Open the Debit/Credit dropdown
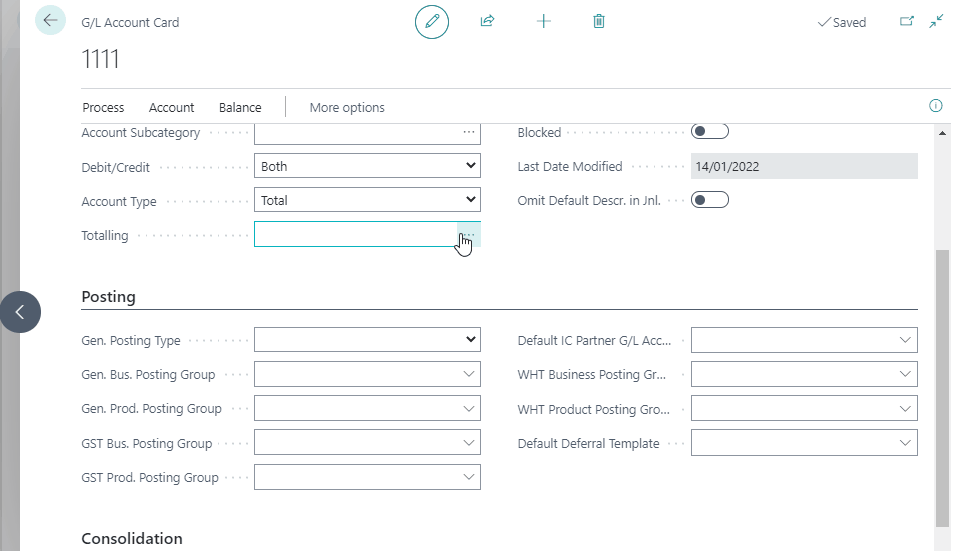Screen dimensions: 973x551 (367, 166)
